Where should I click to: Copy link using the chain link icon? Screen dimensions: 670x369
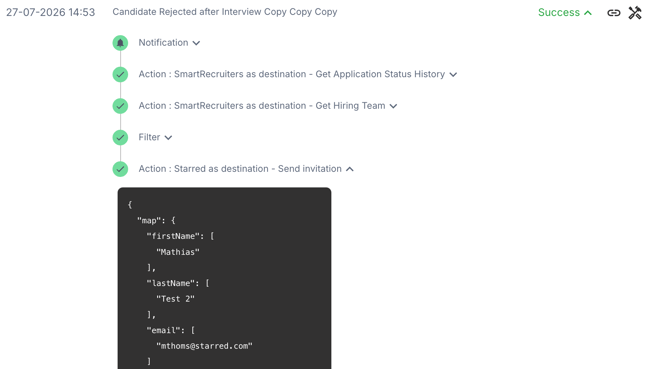614,13
